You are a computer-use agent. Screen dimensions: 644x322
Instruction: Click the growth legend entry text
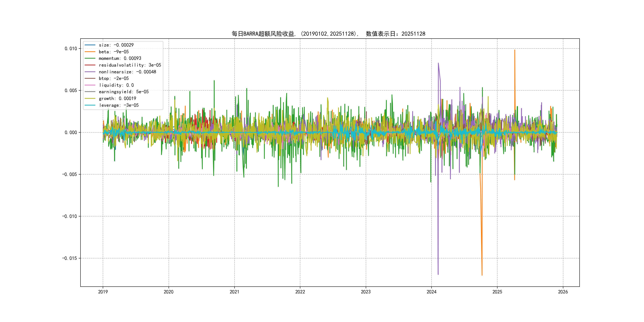click(x=117, y=99)
